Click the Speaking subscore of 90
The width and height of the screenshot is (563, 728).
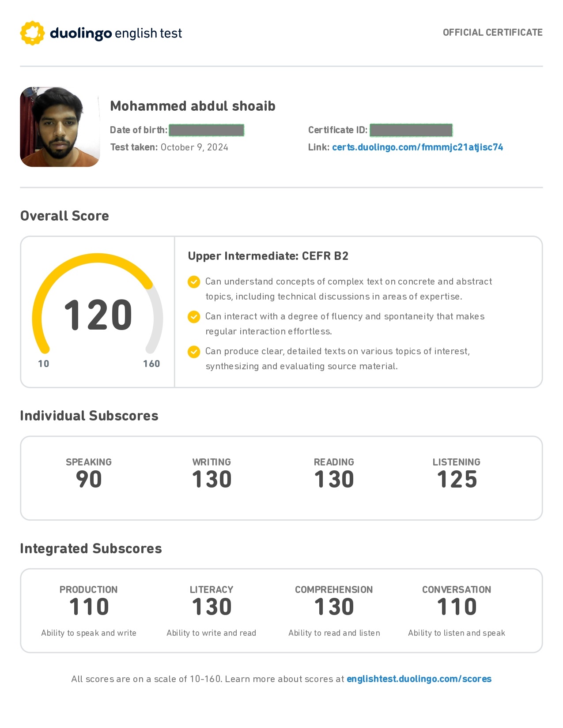[x=89, y=480]
